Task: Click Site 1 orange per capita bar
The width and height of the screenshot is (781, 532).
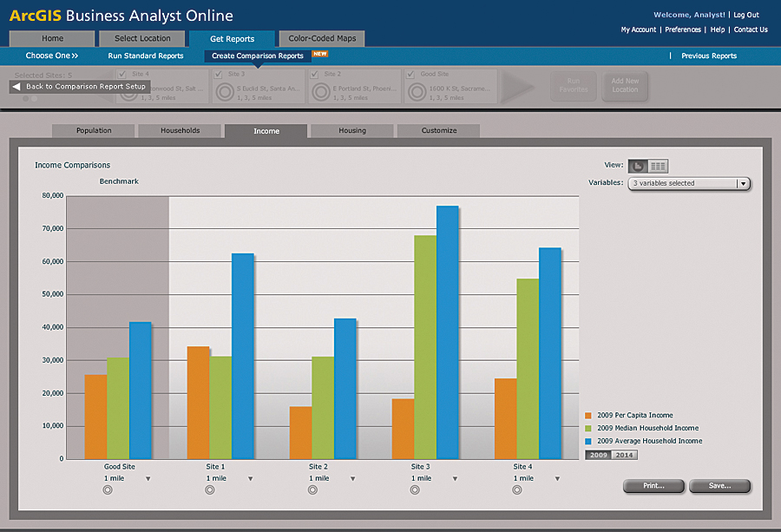Action: (x=198, y=403)
